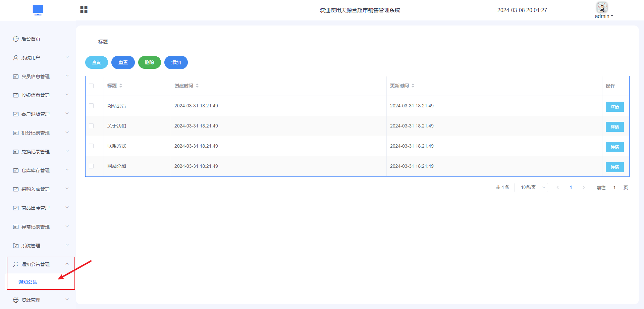The height and width of the screenshot is (309, 644).
Task: Click the 后台首页 clock icon
Action: [x=16, y=39]
